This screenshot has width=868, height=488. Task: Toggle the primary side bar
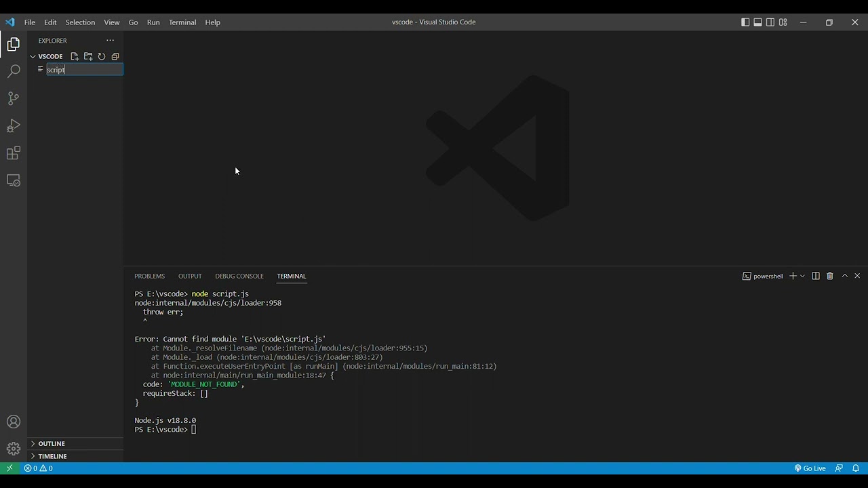[x=745, y=22]
